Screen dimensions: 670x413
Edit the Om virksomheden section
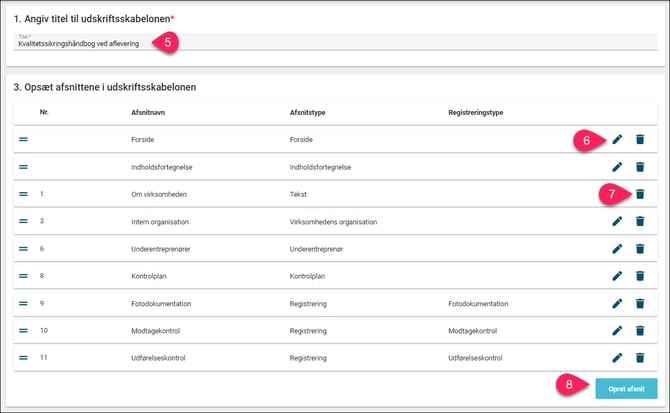pos(617,194)
